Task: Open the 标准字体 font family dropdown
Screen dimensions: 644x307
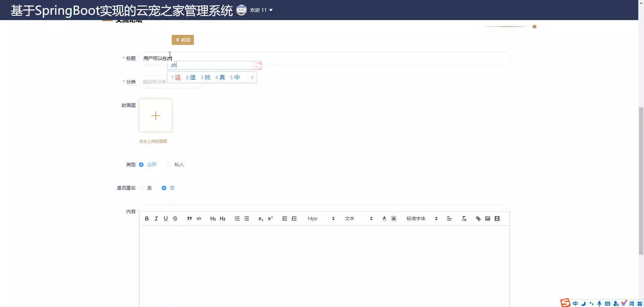Action: (x=422, y=219)
